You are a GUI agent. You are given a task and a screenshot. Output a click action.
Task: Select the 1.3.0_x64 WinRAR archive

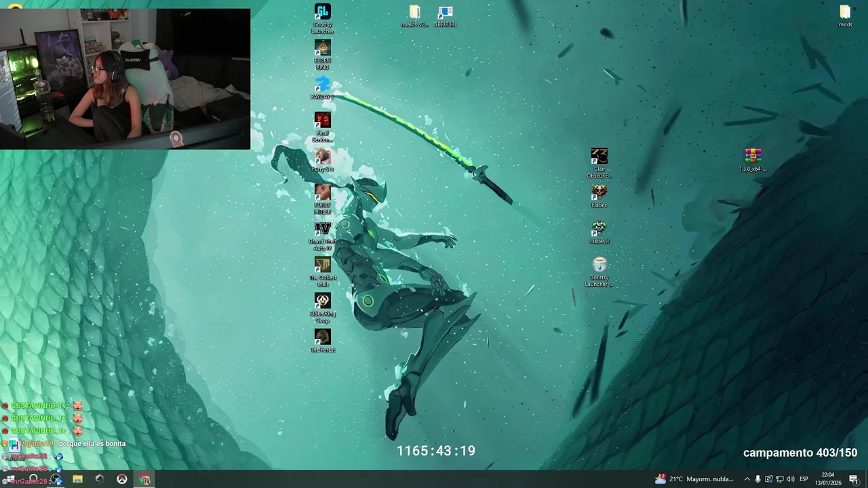(x=753, y=160)
